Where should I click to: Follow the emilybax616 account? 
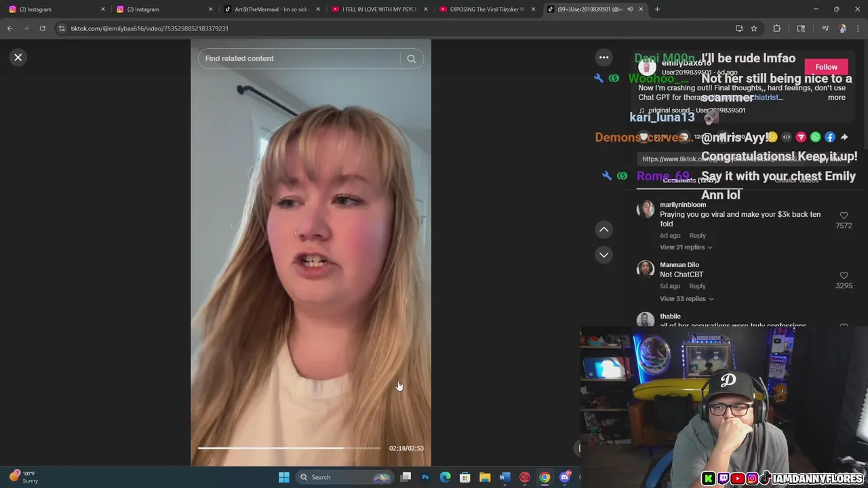point(826,67)
